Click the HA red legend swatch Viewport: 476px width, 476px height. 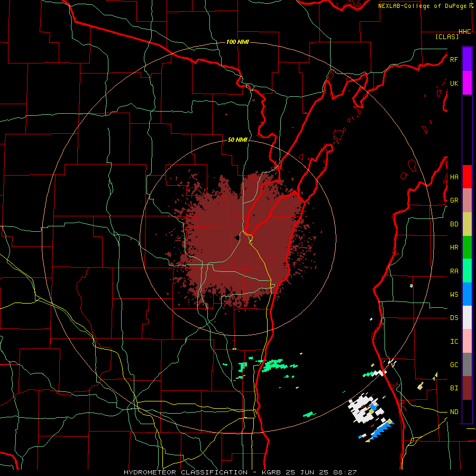coord(467,177)
